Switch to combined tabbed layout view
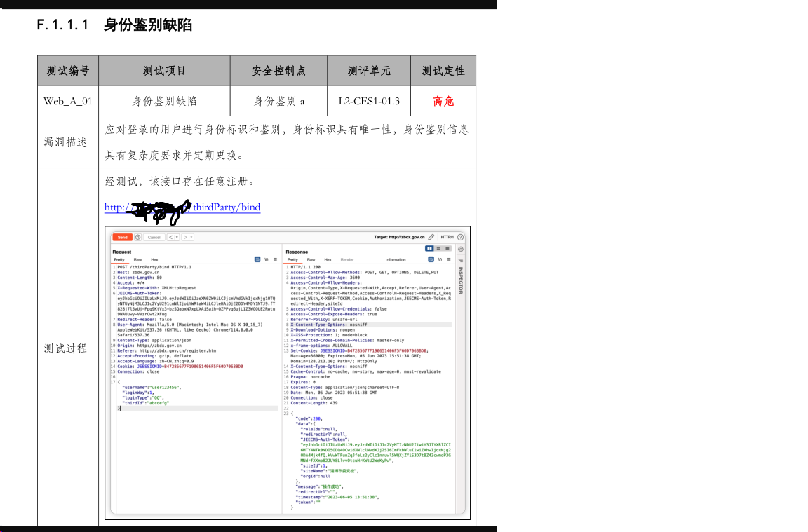Image resolution: width=808 pixels, height=532 pixels. click(447, 248)
